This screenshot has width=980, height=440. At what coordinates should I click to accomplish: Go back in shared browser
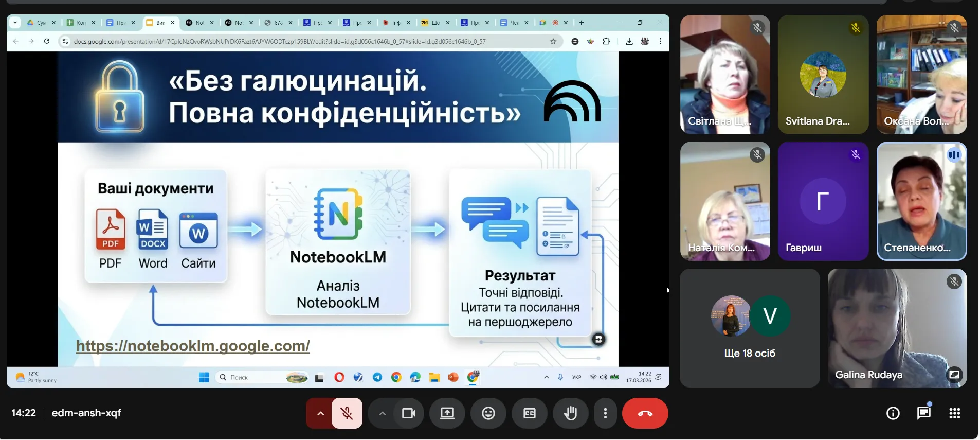16,41
